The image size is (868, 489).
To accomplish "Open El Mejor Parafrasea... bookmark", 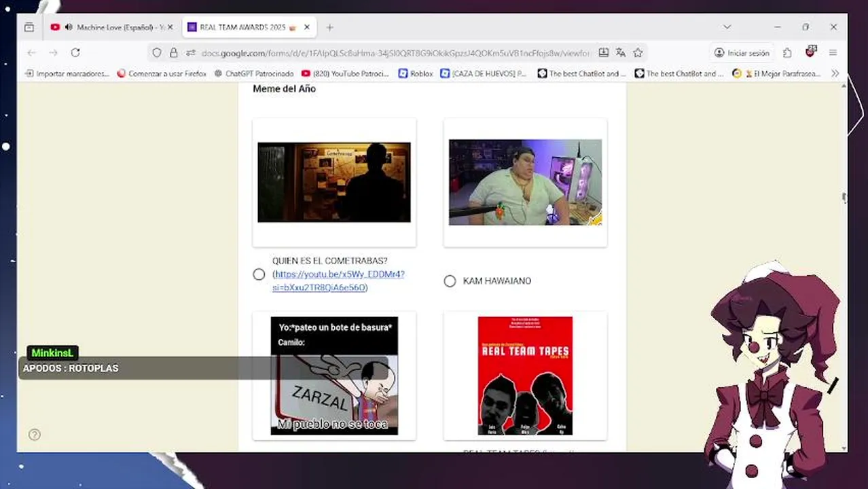I will (776, 73).
